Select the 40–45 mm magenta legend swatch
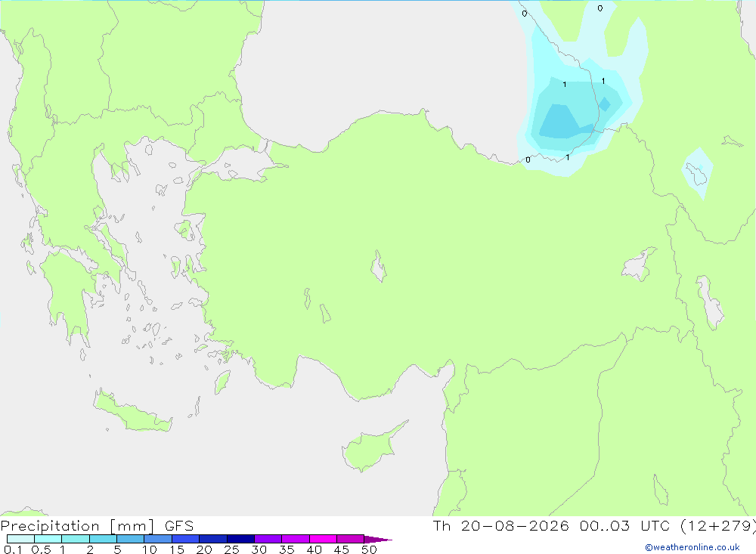 323,539
